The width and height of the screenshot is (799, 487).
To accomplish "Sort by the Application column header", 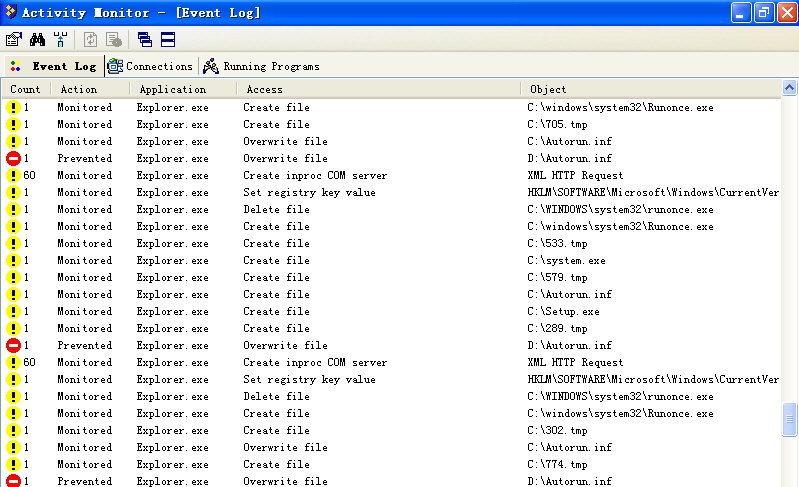I will pos(183,89).
